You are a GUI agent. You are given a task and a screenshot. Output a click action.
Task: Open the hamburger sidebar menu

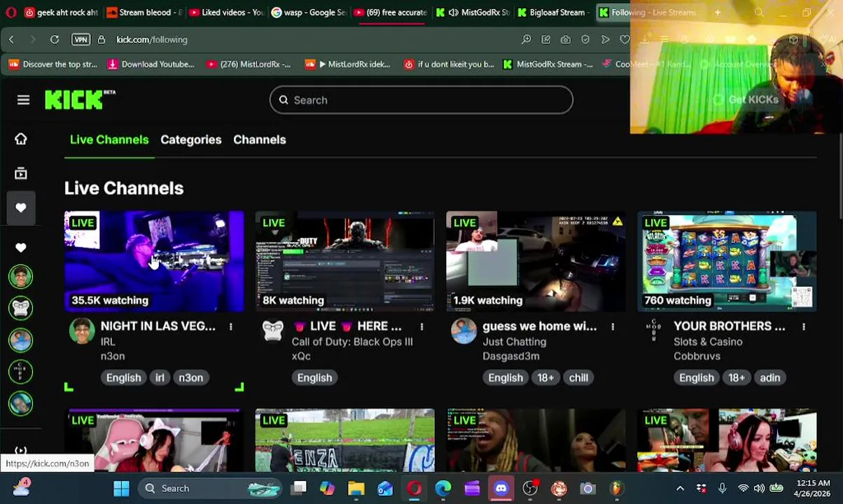point(23,100)
